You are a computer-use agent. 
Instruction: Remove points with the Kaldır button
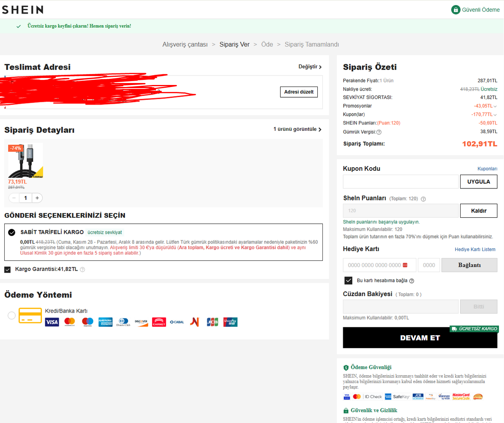tap(479, 211)
